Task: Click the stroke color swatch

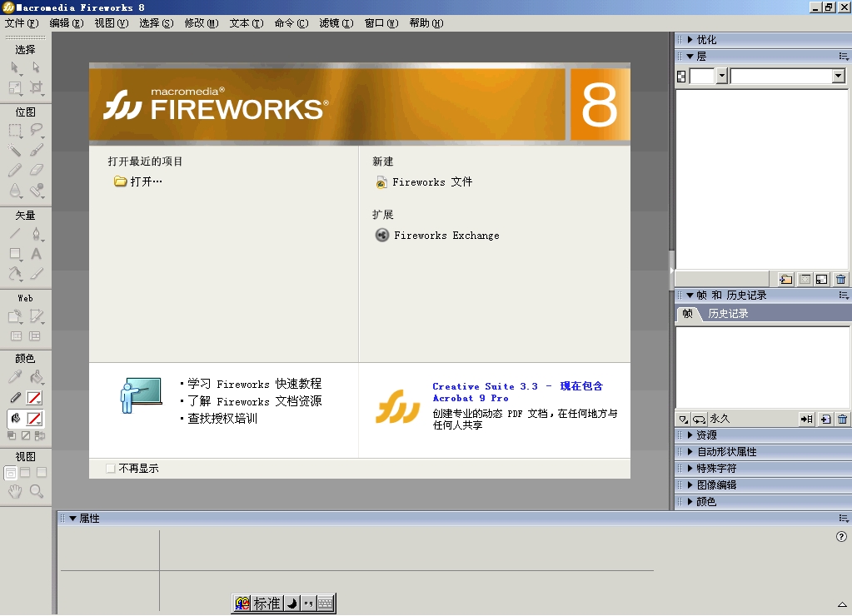Action: coord(33,398)
